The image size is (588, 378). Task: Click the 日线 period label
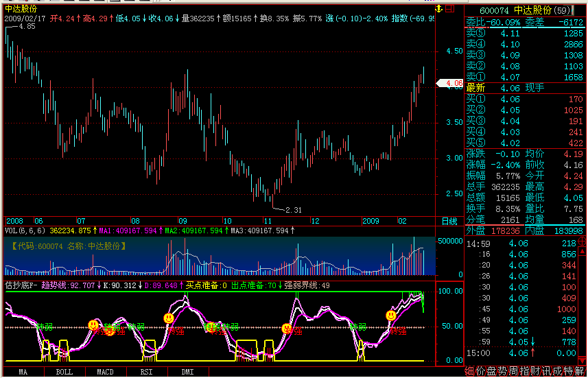(x=449, y=222)
